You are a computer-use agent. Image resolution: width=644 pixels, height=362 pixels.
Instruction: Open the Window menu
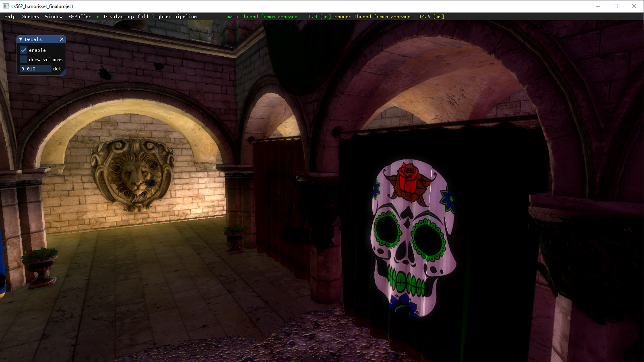(x=54, y=16)
